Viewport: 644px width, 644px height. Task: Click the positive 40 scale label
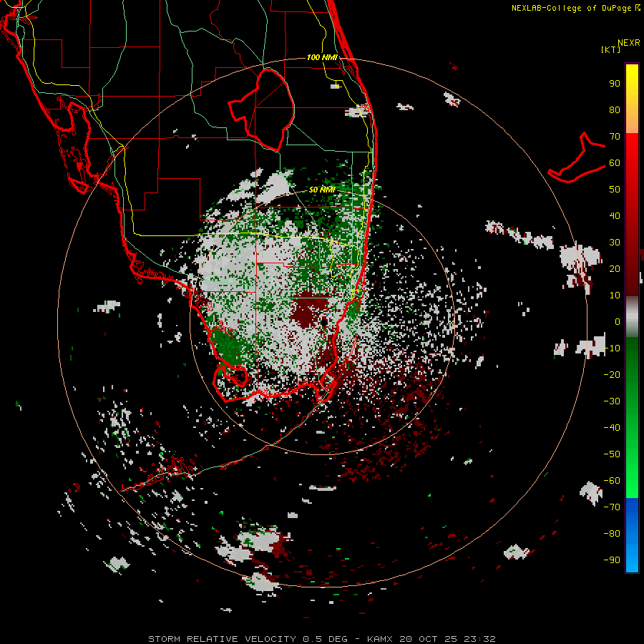coord(615,215)
